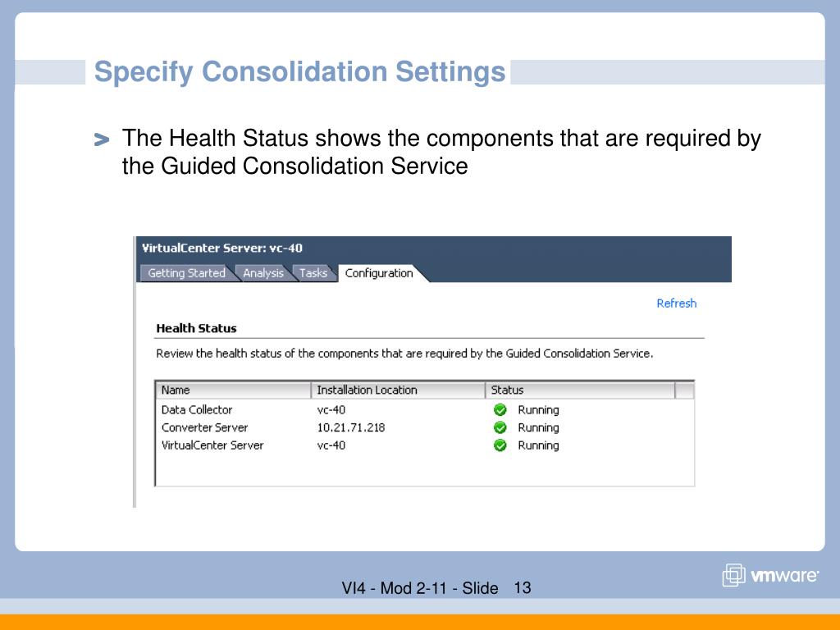This screenshot has width=840, height=630.
Task: Select the Configuration tab
Action: click(379, 273)
